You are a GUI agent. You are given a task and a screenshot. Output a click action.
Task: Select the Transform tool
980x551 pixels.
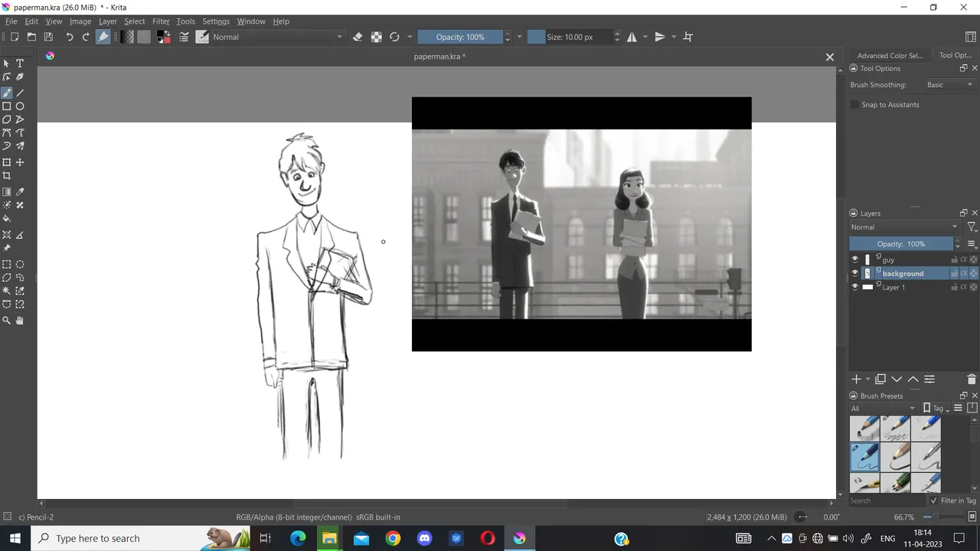[x=6, y=162]
